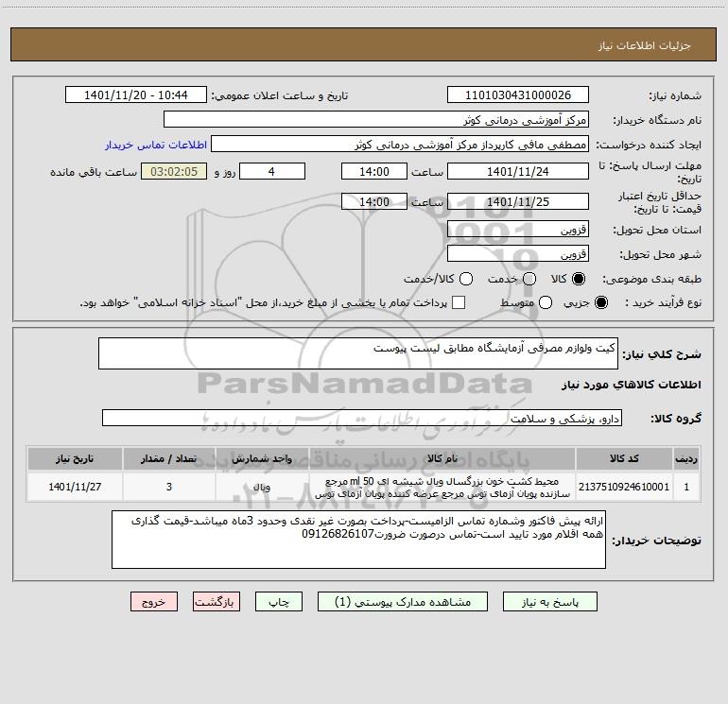Open اطلاعات تماس خریدار link
The width and height of the screenshot is (728, 704).
[x=156, y=145]
